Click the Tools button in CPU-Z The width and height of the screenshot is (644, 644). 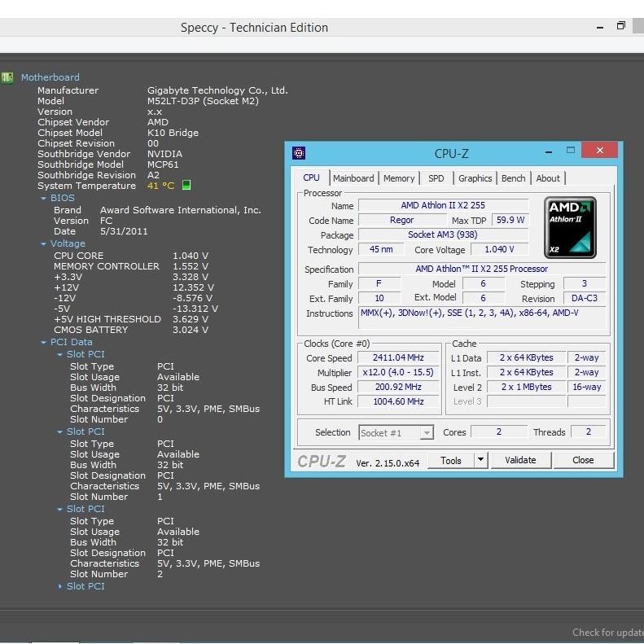451,461
